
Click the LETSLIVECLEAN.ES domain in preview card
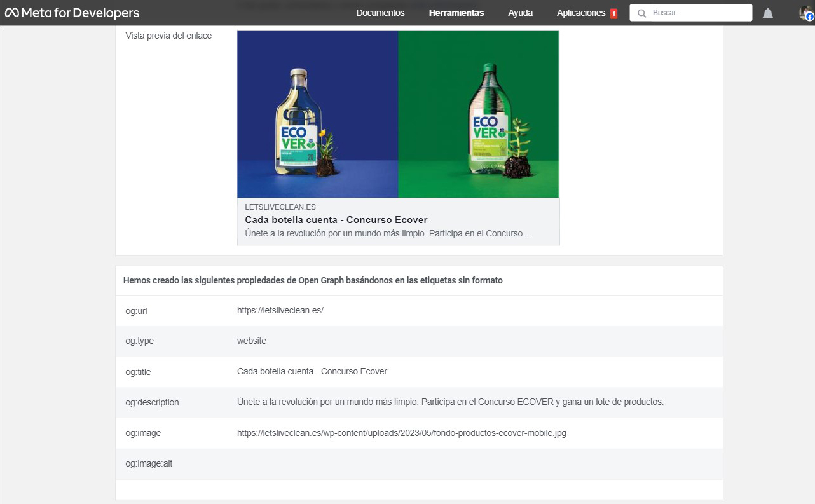(280, 207)
